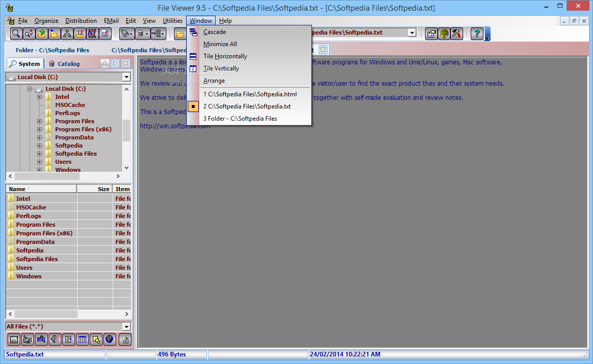Click the wrench and hammer tools icon
This screenshot has width=593, height=364.
[457, 33]
